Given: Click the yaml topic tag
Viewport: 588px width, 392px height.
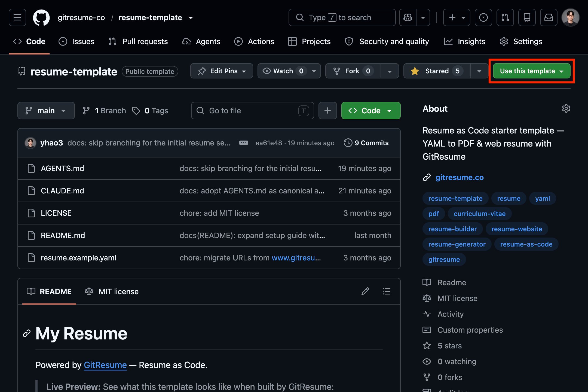Looking at the screenshot, I should pos(542,198).
